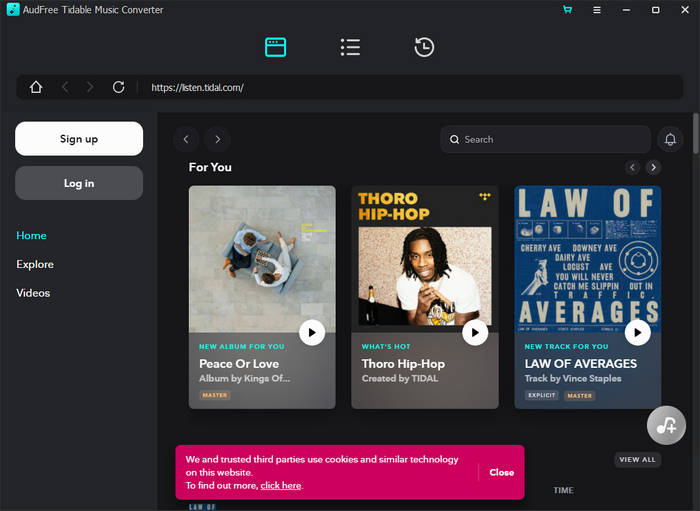
Task: Open the converting list tab icon
Action: point(350,47)
